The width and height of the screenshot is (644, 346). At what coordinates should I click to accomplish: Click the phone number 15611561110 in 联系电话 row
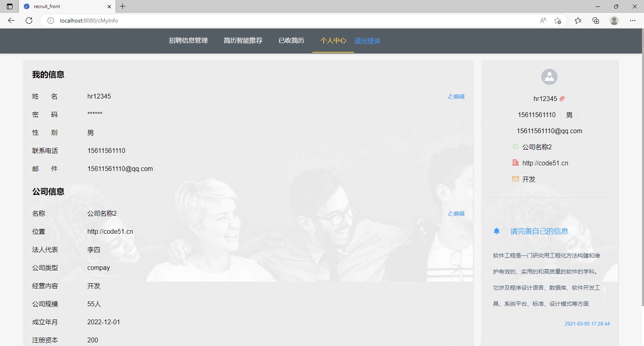click(x=106, y=151)
